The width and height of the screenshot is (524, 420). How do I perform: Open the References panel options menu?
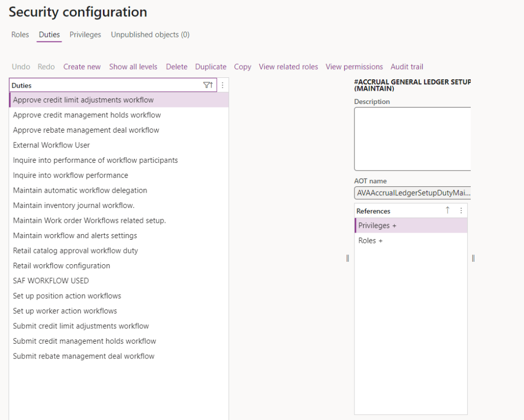(x=461, y=211)
